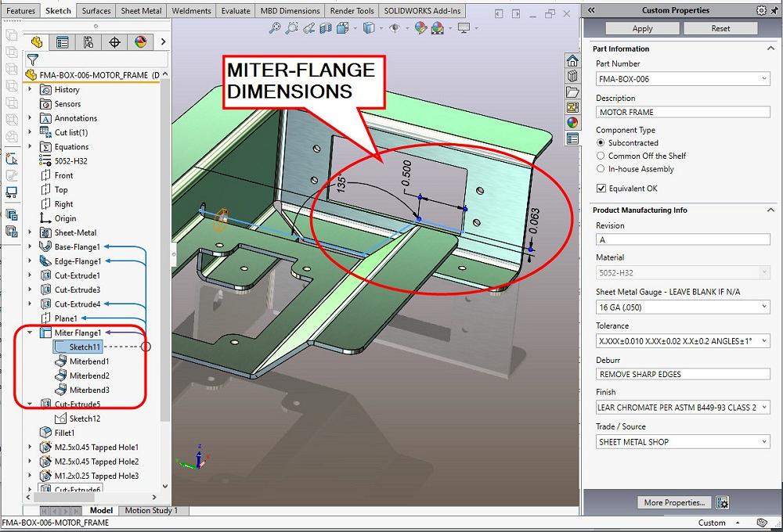Open Edit Appearance to change part color
Viewport: 783px width, 532px height.
tap(420, 27)
